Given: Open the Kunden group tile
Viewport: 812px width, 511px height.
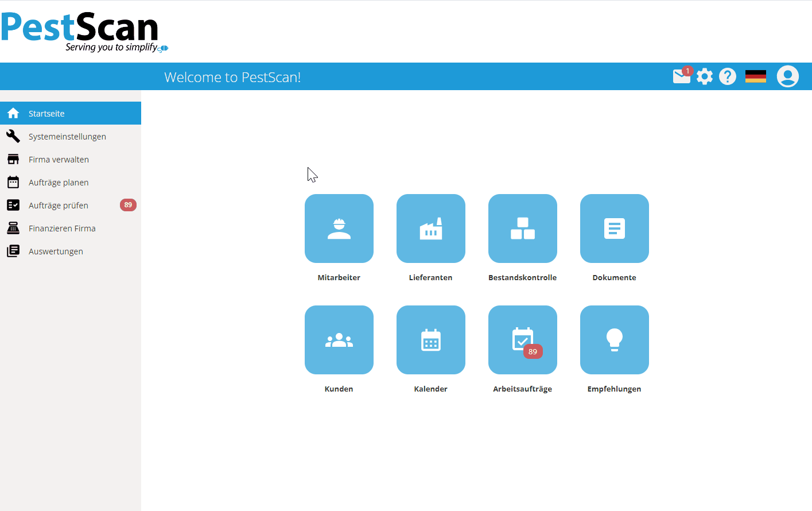Looking at the screenshot, I should [x=339, y=340].
